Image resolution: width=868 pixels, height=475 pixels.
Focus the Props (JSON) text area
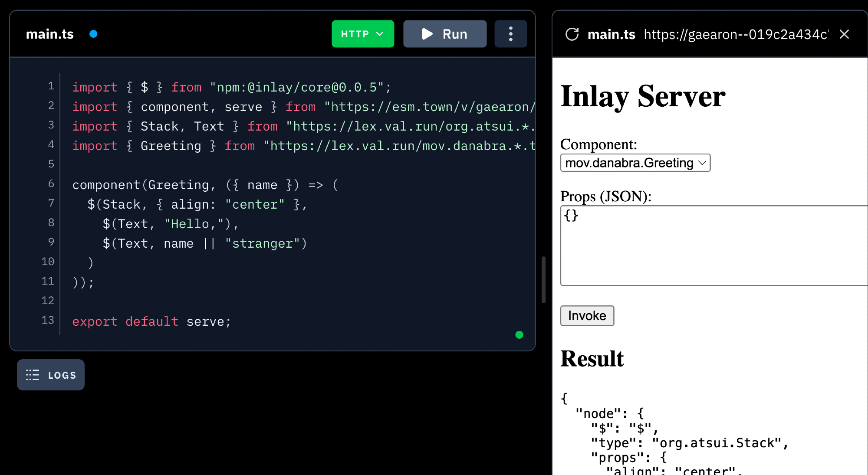[x=714, y=246]
